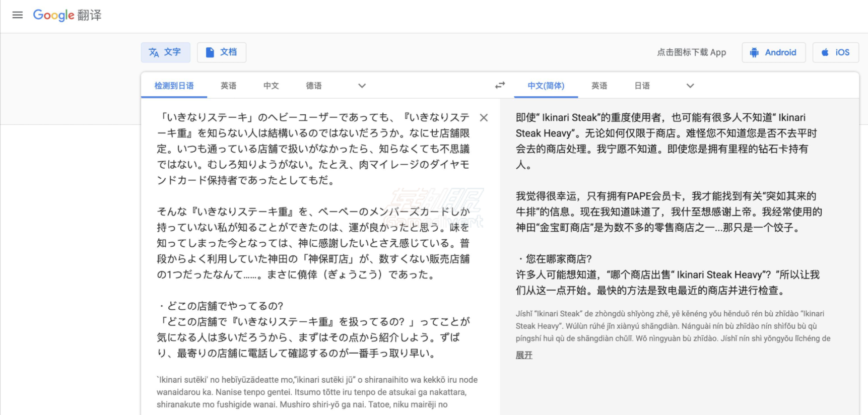
Task: Click the source romanization starting 'Ikinari sutēki'
Action: [x=317, y=392]
